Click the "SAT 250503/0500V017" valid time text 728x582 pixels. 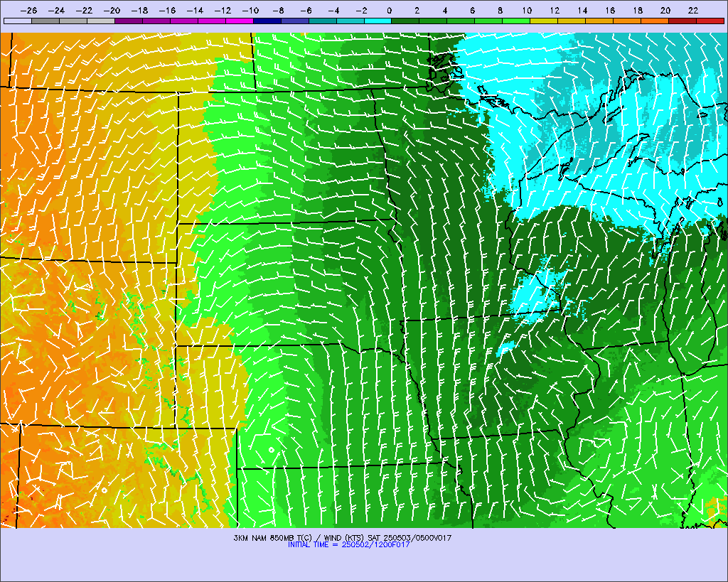[409, 538]
